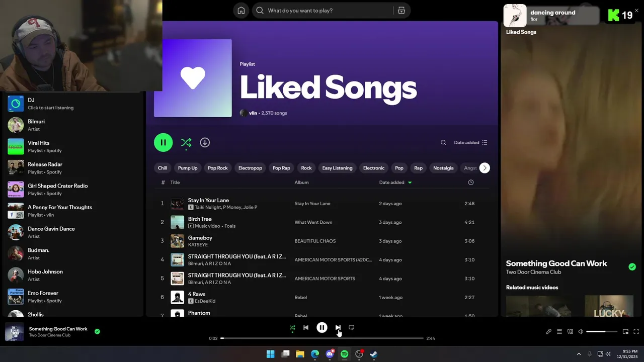This screenshot has height=362, width=644.
Task: Open DJ in the library sidebar
Action: (x=73, y=104)
